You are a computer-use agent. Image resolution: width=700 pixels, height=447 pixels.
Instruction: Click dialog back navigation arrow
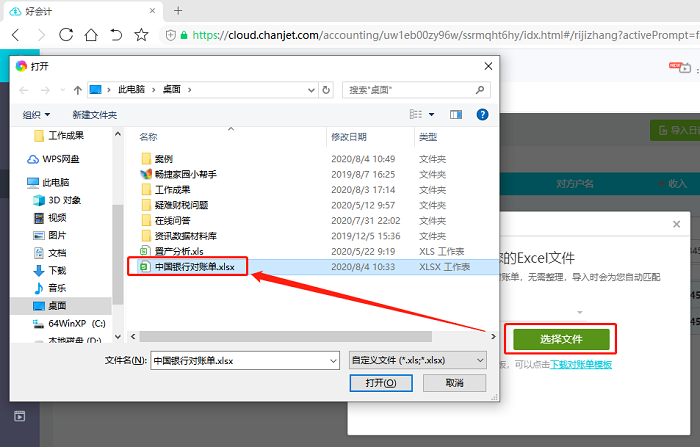point(24,90)
